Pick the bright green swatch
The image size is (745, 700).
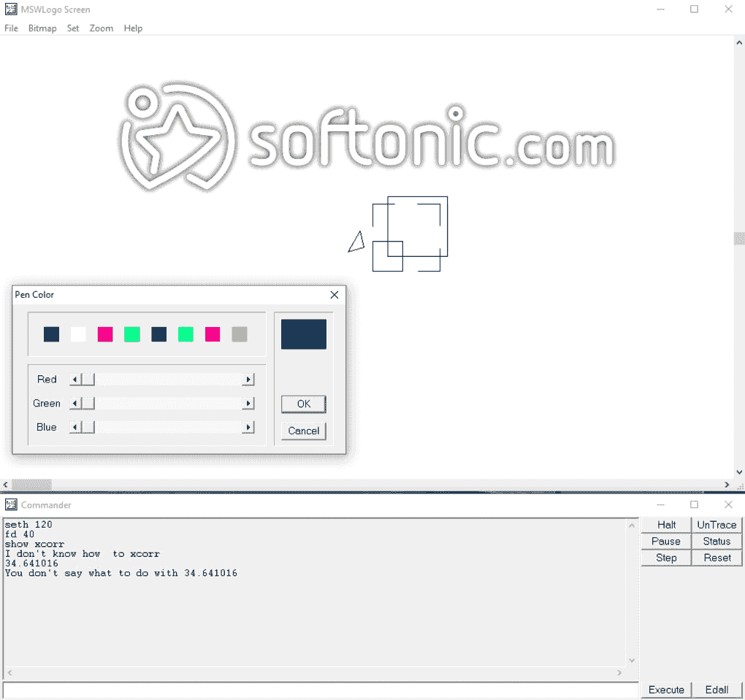[131, 334]
